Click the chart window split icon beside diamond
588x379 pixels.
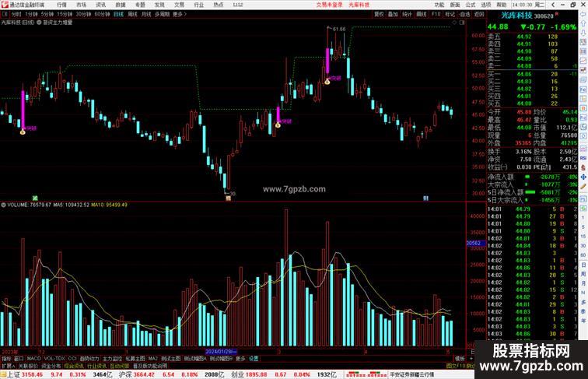[462, 23]
